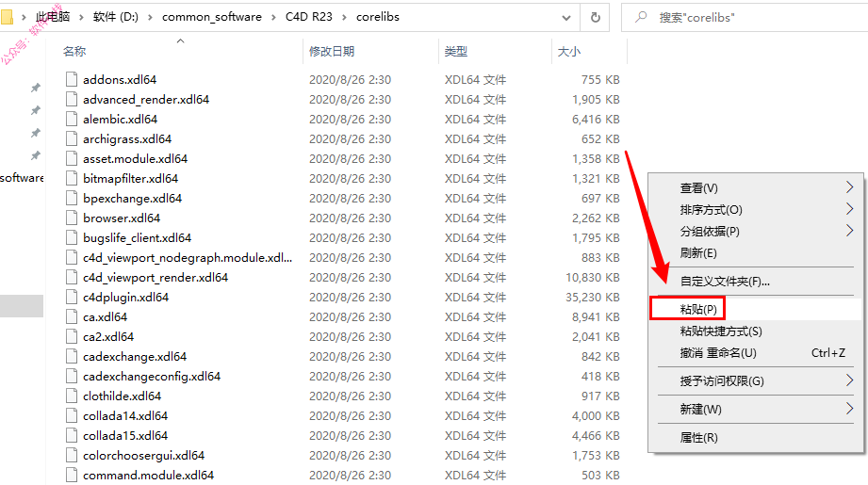
Task: Click the corelibs folder in breadcrumb
Action: coord(378,17)
